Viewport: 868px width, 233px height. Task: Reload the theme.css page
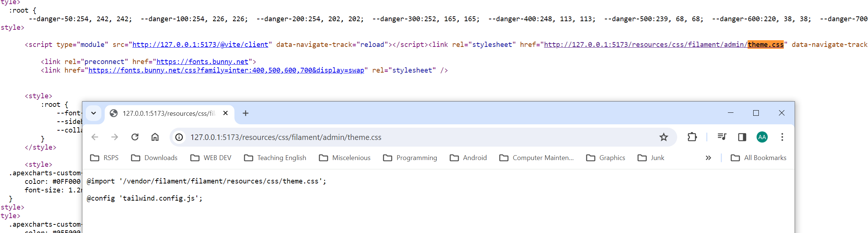pyautogui.click(x=135, y=137)
